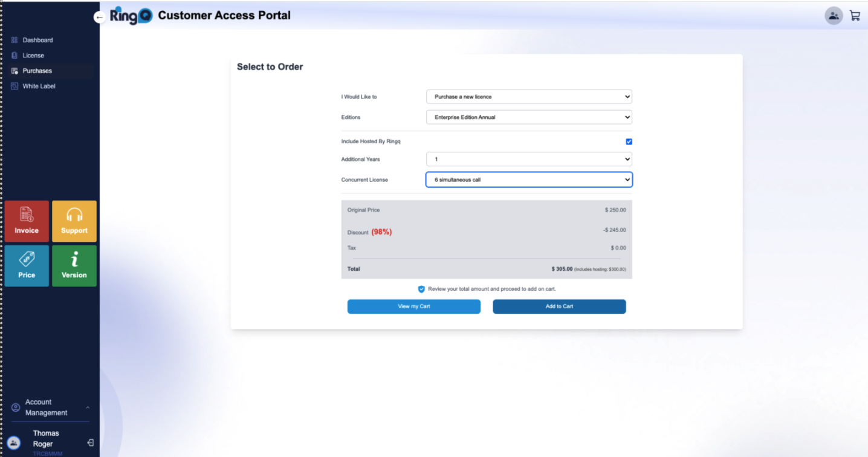Image resolution: width=868 pixels, height=457 pixels.
Task: Select the White Label sidebar entry
Action: pyautogui.click(x=37, y=86)
